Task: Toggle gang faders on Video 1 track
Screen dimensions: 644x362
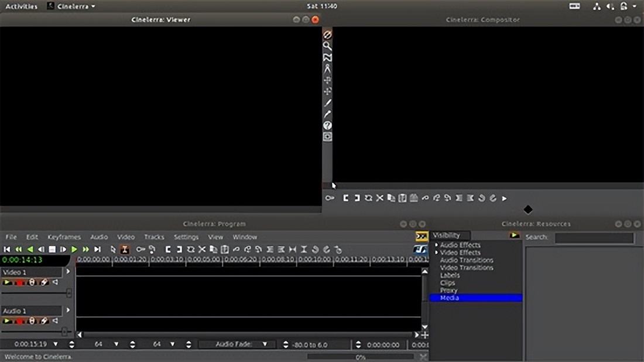Action: (x=32, y=283)
